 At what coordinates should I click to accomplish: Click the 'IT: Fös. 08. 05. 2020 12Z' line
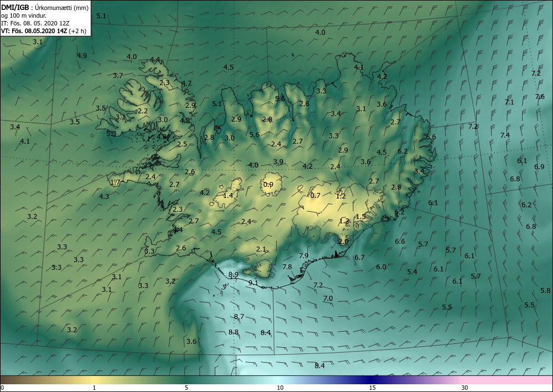click(x=35, y=23)
